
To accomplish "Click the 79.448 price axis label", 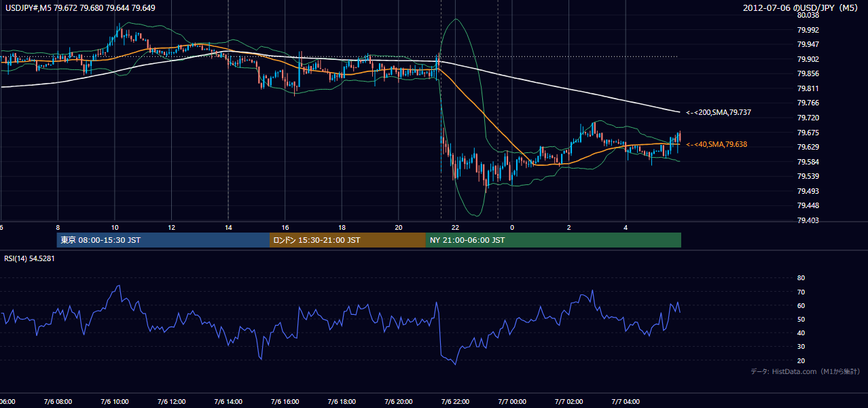I will 808,205.
